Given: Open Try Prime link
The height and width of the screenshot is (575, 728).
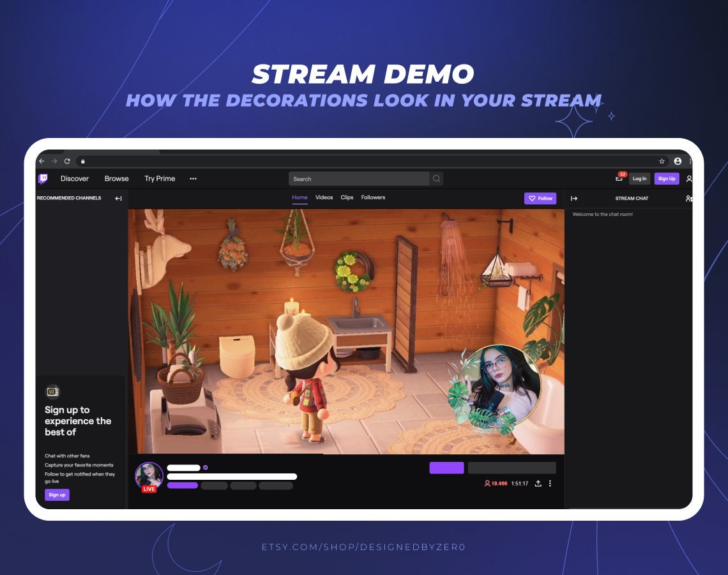Looking at the screenshot, I should click(x=160, y=179).
